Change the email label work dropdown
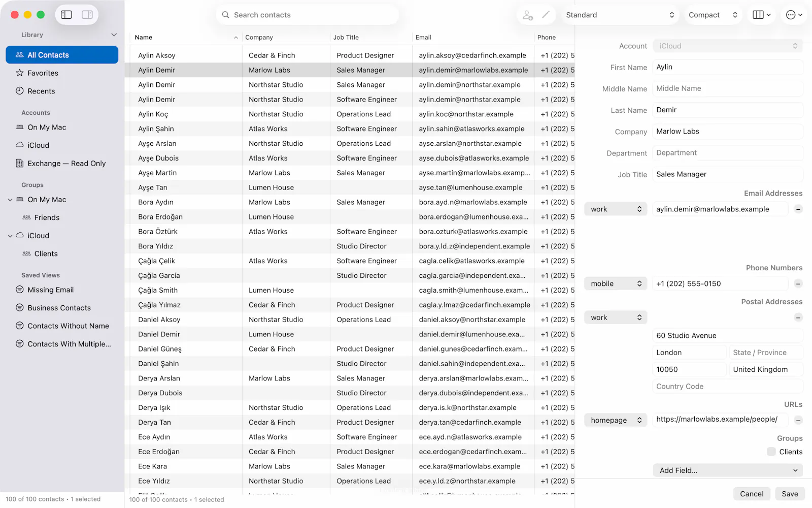Image resolution: width=812 pixels, height=508 pixels. point(616,209)
